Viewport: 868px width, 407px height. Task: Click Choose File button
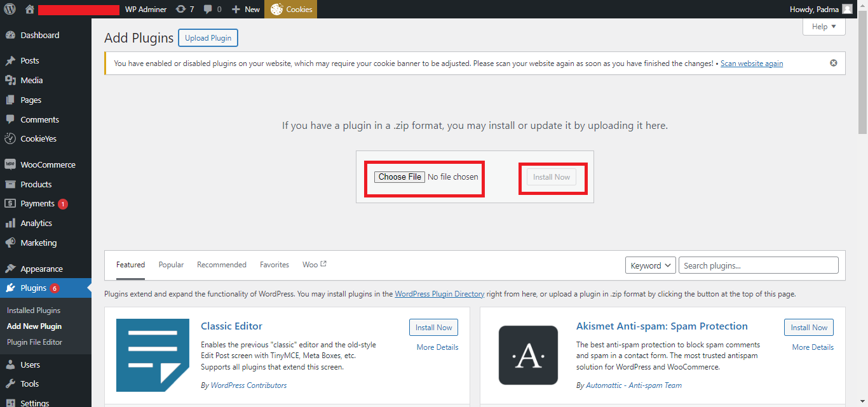(399, 177)
